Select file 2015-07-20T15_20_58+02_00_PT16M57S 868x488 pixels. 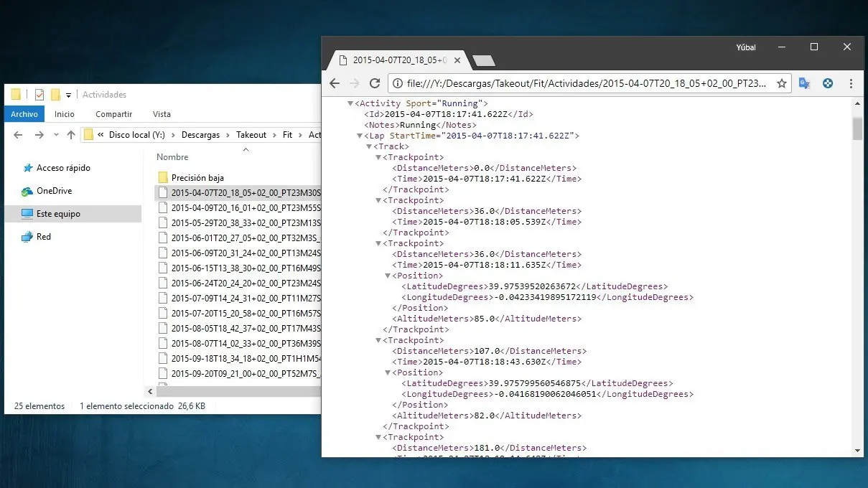point(238,313)
